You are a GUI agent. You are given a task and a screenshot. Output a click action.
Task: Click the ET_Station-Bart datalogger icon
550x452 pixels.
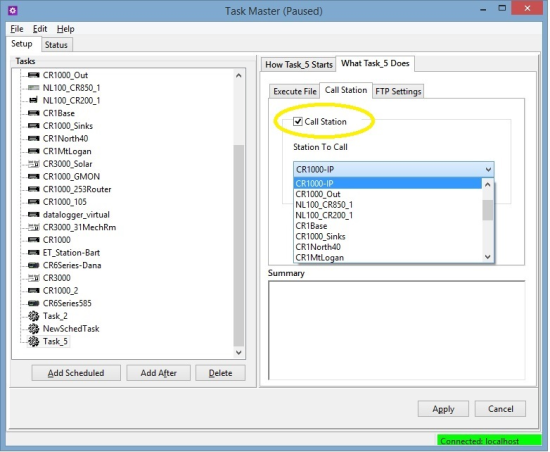(x=34, y=252)
